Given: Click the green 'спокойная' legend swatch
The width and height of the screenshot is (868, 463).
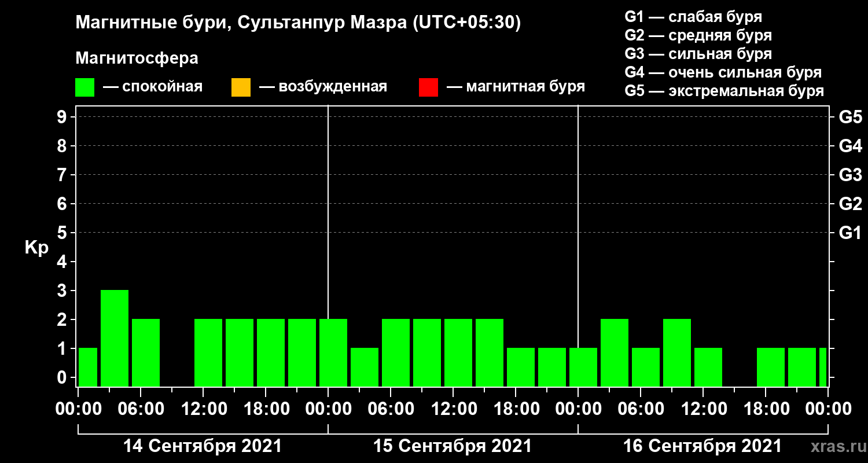Looking at the screenshot, I should [x=84, y=87].
